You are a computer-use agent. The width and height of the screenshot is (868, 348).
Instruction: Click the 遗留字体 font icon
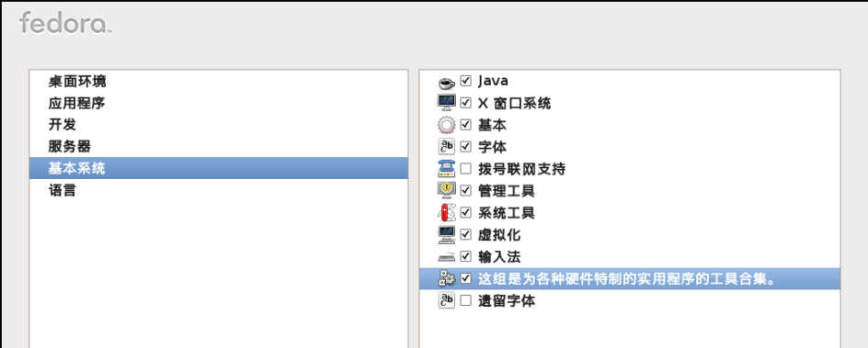[x=446, y=300]
